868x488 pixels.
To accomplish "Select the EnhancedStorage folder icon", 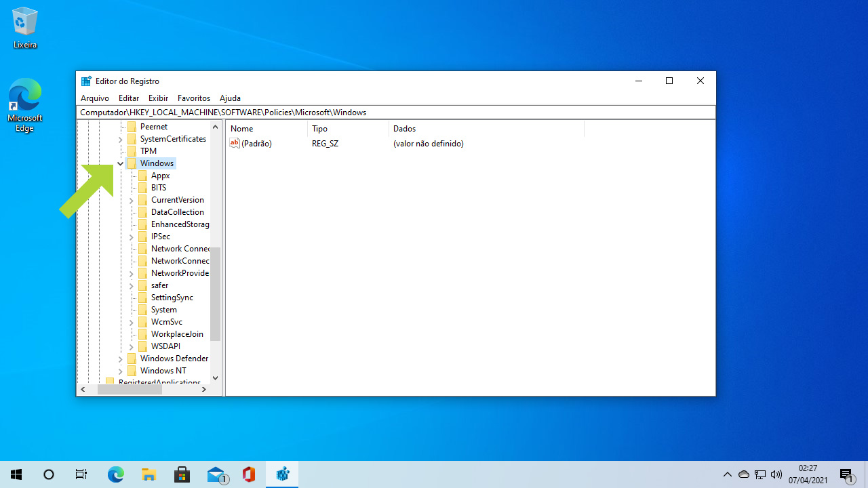I will (142, 224).
